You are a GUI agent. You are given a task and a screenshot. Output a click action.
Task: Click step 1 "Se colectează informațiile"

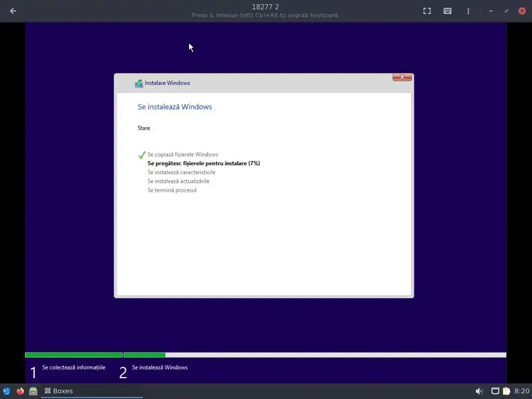click(74, 367)
